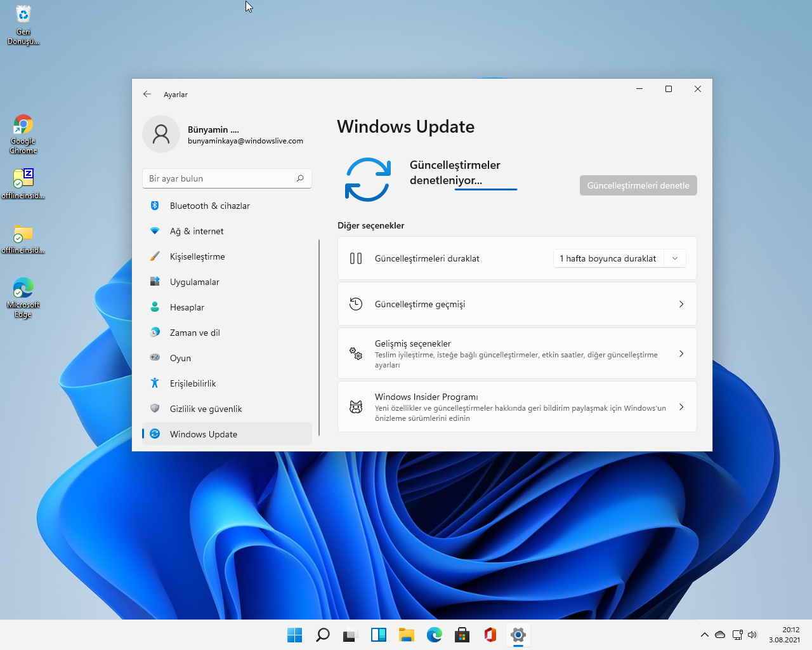The image size is (812, 650).
Task: Show hidden tray icons chevron
Action: click(x=705, y=635)
